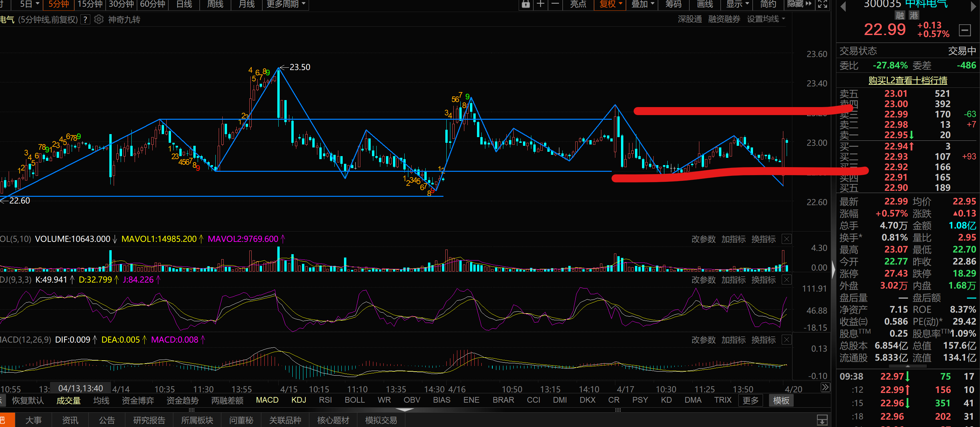Zoom in the chart with plus icon

[540, 4]
